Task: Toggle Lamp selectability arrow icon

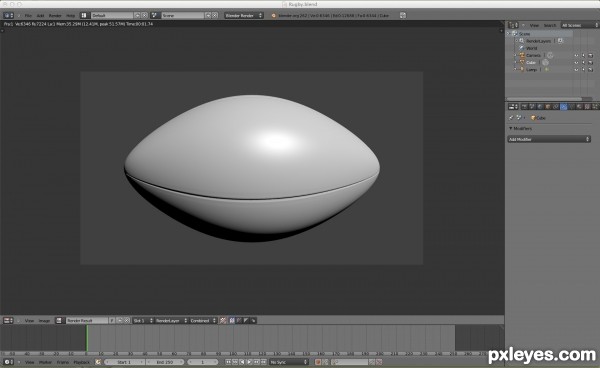Action: point(584,70)
